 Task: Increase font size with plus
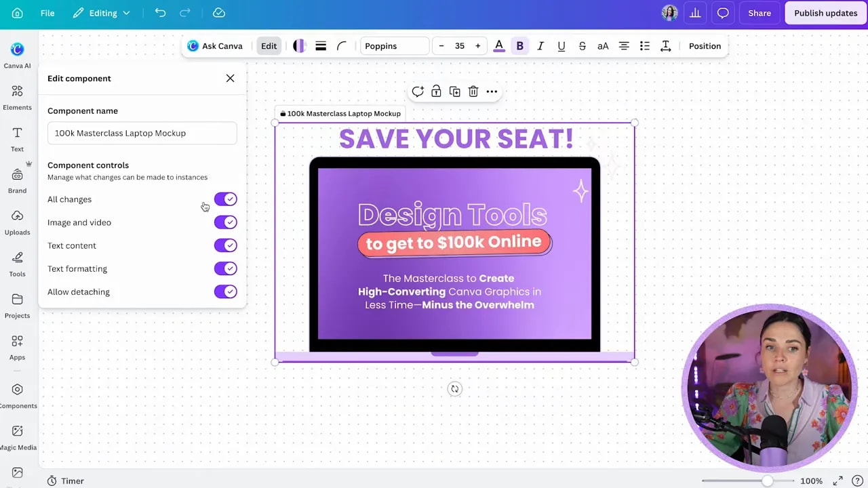[477, 46]
